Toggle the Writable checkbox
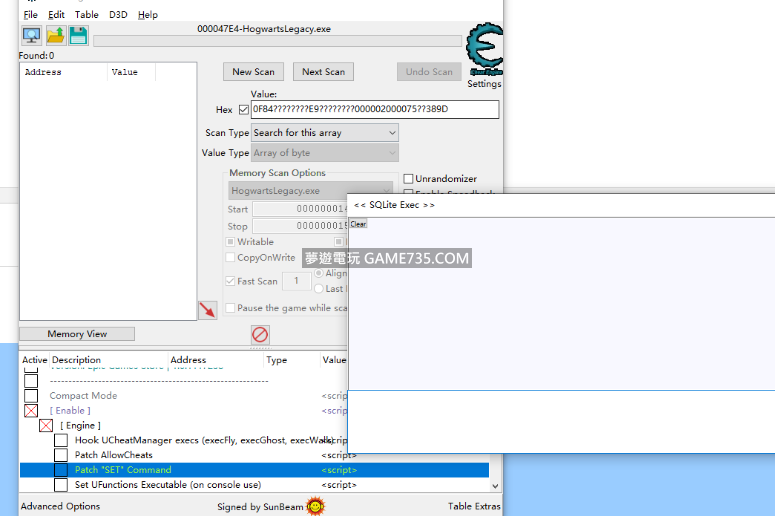Image resolution: width=775 pixels, height=516 pixels. pyautogui.click(x=230, y=242)
